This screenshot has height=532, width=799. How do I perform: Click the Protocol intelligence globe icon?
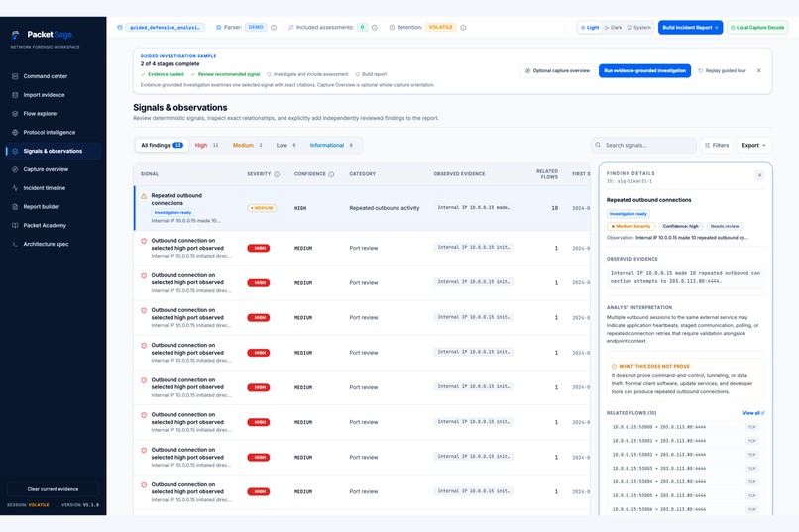15,133
